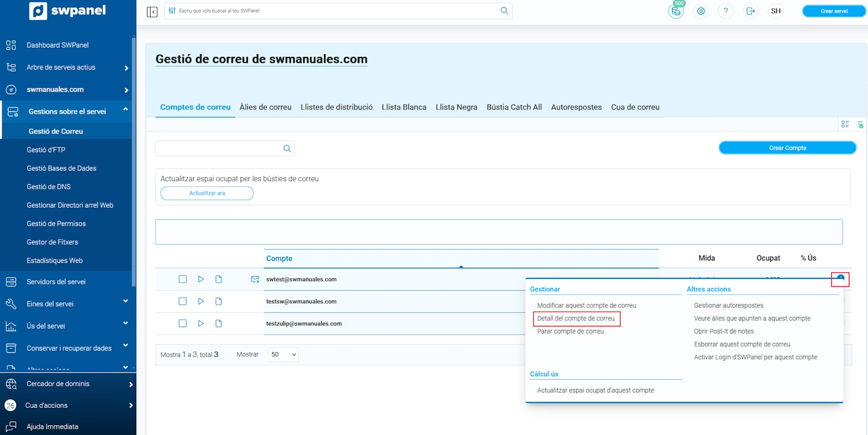
Task: Click the play icon for swtest@swmanuales.com
Action: click(x=201, y=279)
